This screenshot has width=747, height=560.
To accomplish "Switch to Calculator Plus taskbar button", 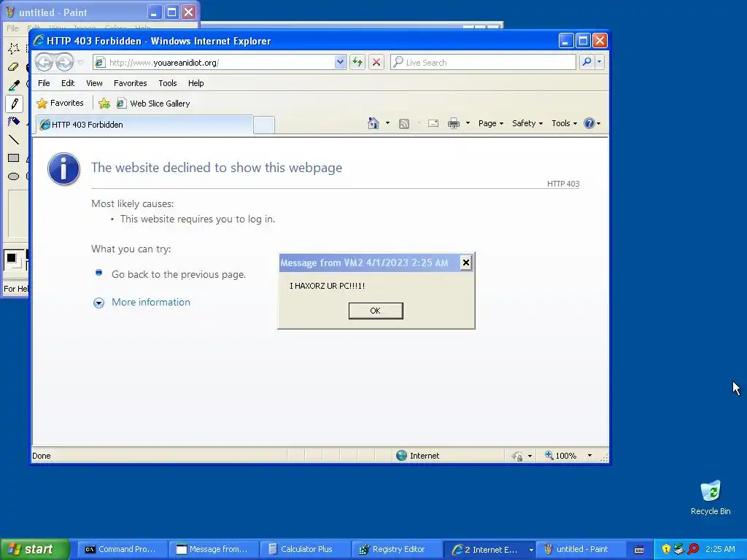I will (306, 549).
